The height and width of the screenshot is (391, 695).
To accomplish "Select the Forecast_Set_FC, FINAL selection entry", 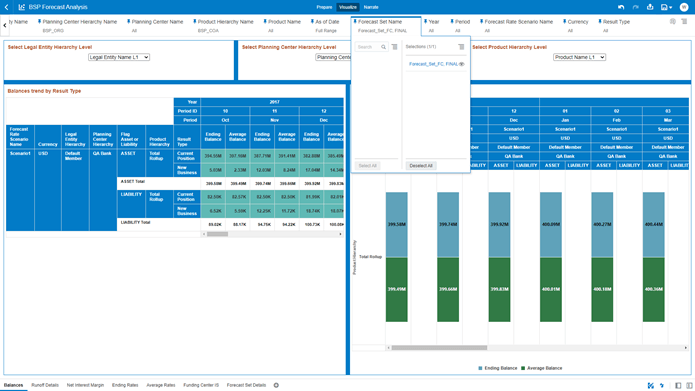I will (433, 64).
